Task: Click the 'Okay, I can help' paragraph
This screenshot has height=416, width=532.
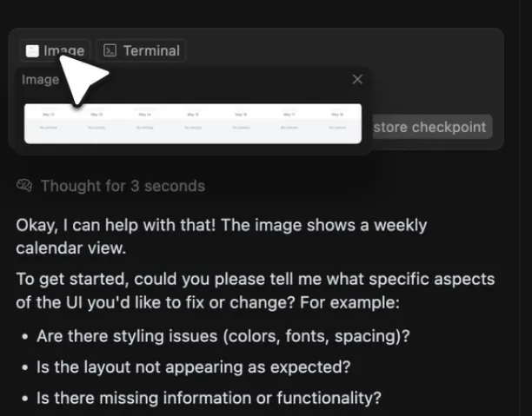Action: tap(221, 236)
